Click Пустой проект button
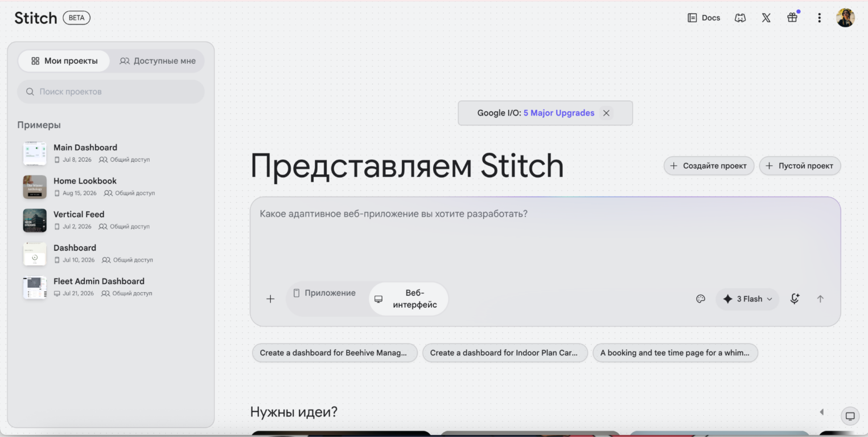Screen dimensions: 868x437 coord(800,166)
